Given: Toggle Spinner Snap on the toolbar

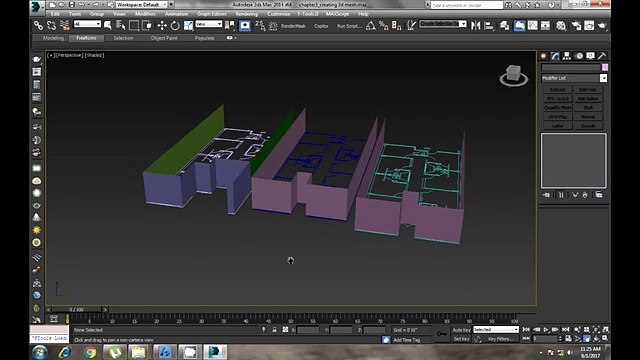Looking at the screenshot, I should click(x=397, y=26).
